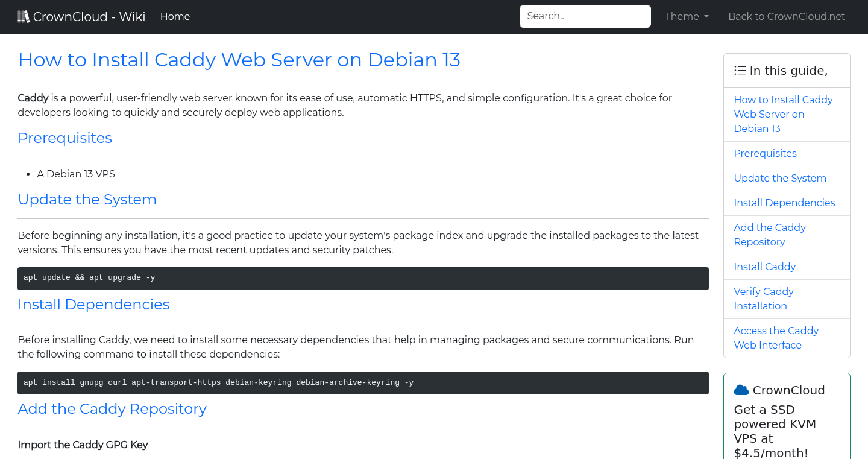Click the cloud icon in the CrownCloud sidebar box
Viewport: 868px width, 459px height.
742,389
